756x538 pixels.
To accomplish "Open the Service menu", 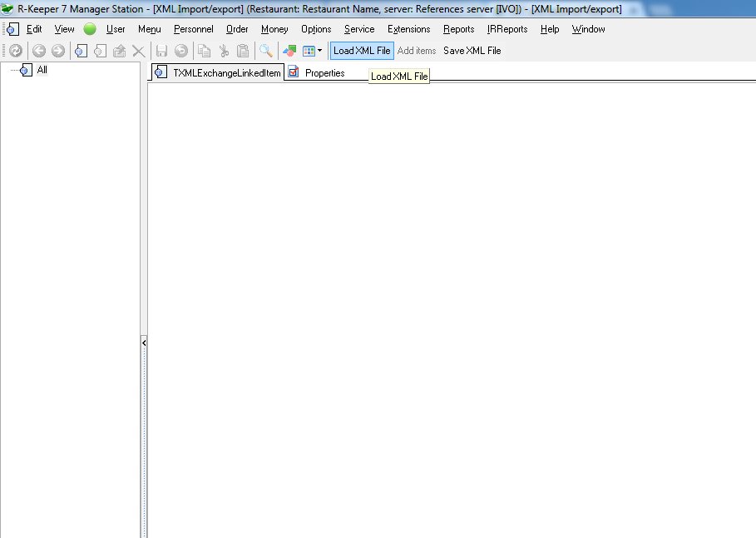I will (359, 29).
